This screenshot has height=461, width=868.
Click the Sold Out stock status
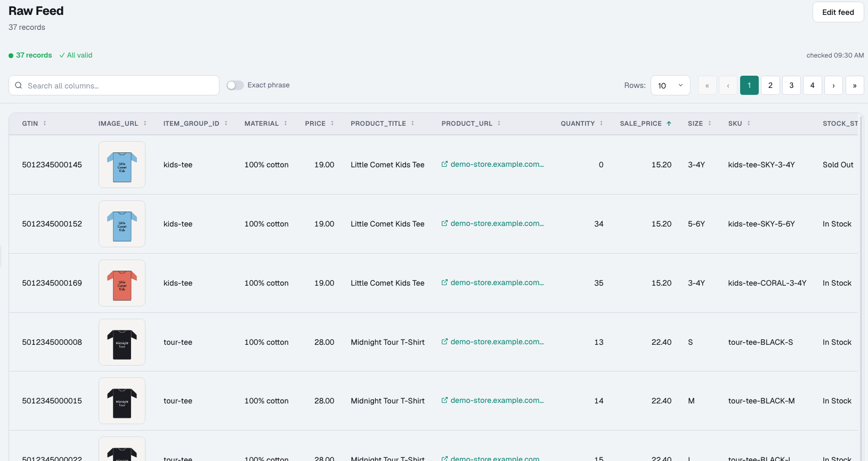click(838, 165)
